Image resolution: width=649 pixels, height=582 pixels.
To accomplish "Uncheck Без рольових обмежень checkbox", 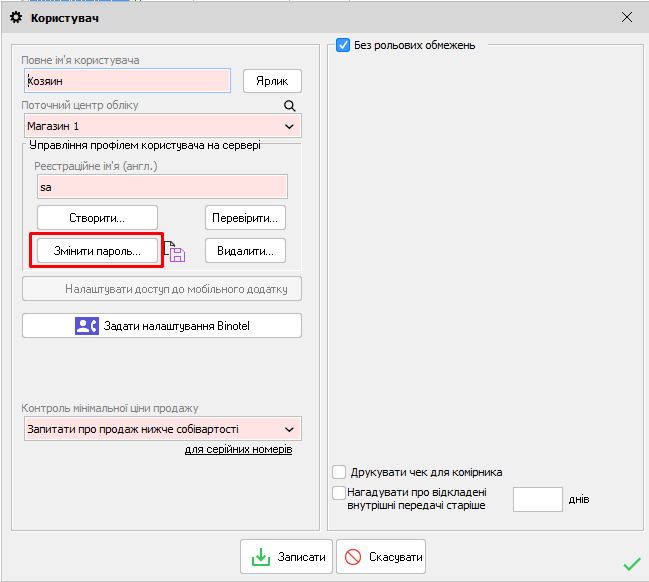I will tap(343, 45).
